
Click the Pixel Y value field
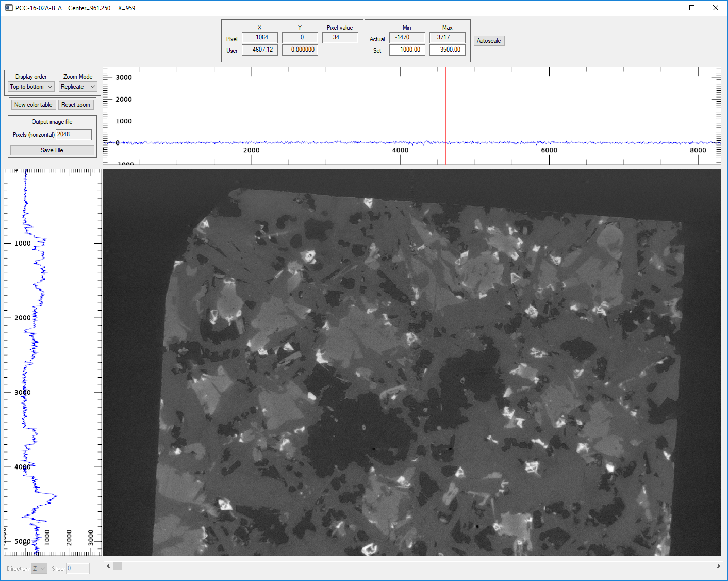[x=300, y=37]
